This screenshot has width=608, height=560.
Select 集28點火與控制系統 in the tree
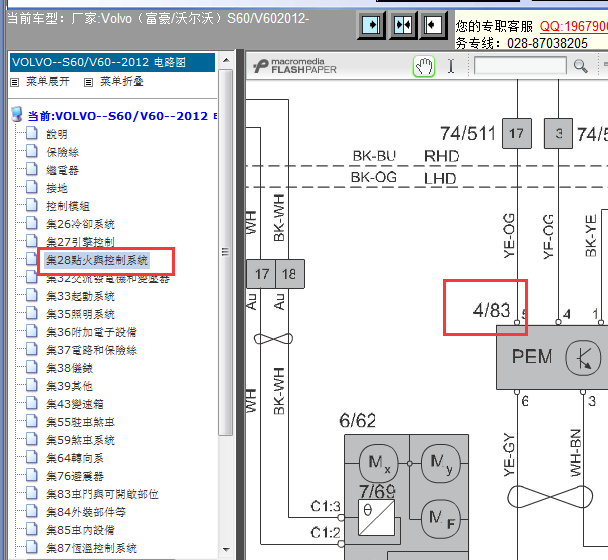point(97,260)
